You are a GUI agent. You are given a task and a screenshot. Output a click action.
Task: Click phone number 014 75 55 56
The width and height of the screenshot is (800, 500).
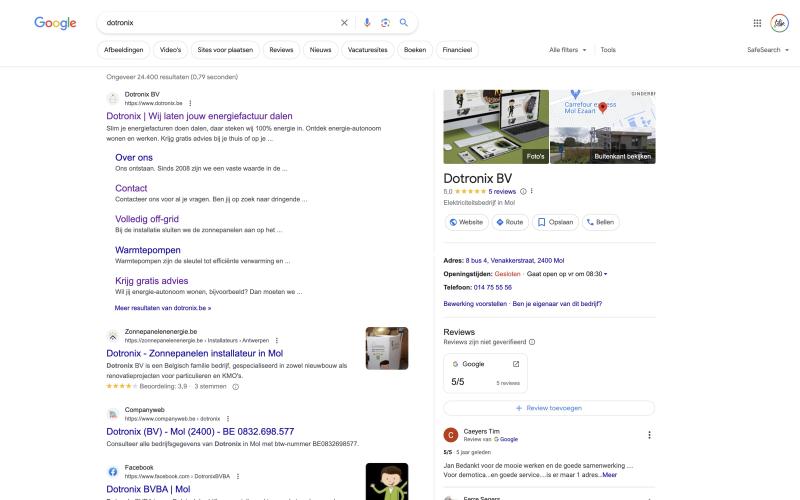492,288
